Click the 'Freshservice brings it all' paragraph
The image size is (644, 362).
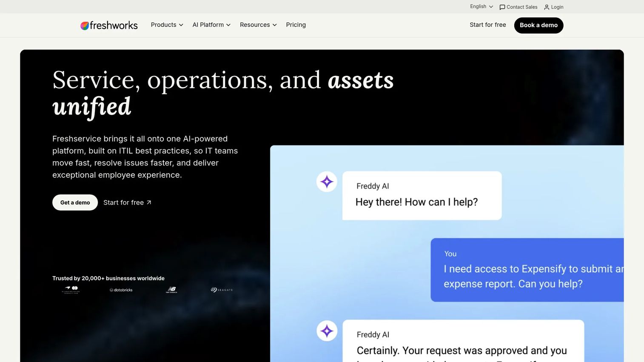145,157
